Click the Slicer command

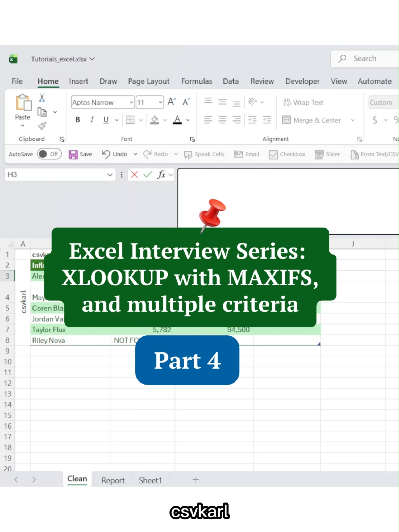[327, 154]
